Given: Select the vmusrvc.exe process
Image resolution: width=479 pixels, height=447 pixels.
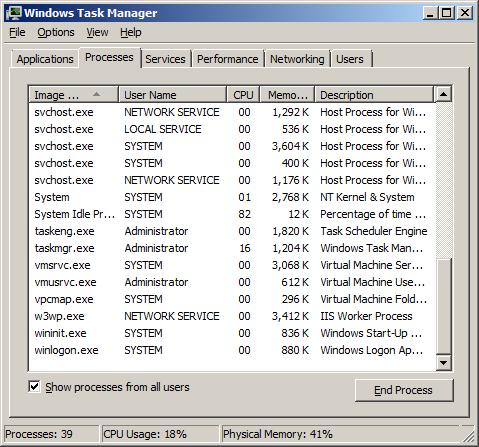Looking at the screenshot, I should click(232, 282).
